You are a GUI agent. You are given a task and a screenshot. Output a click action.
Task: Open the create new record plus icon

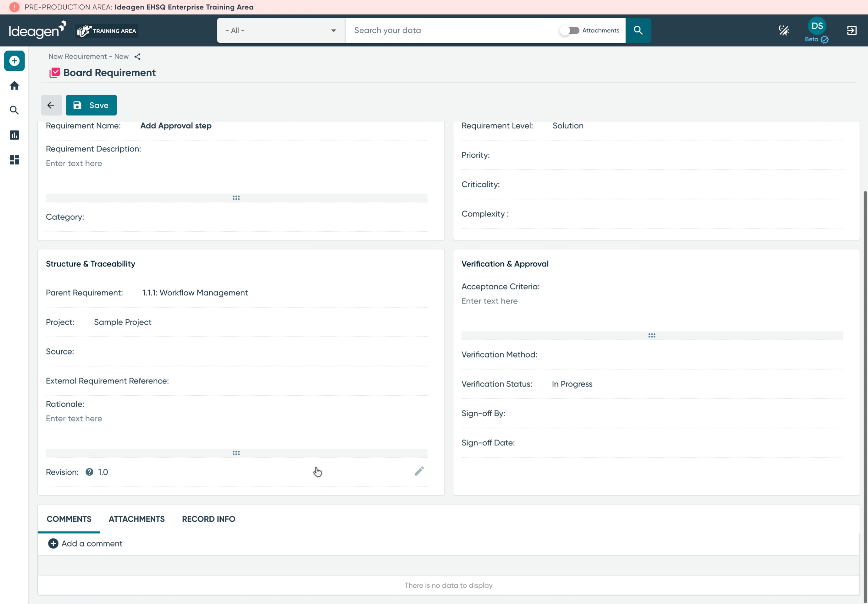tap(14, 61)
